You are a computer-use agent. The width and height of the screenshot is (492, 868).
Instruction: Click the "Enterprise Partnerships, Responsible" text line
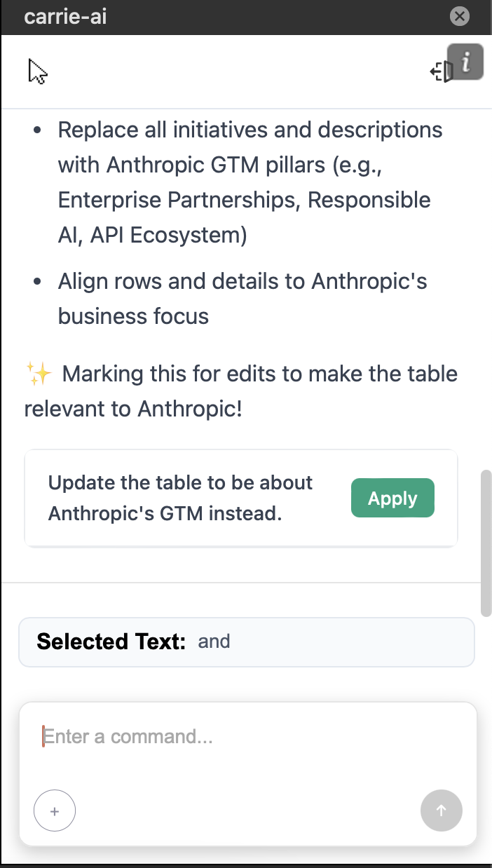pos(244,200)
